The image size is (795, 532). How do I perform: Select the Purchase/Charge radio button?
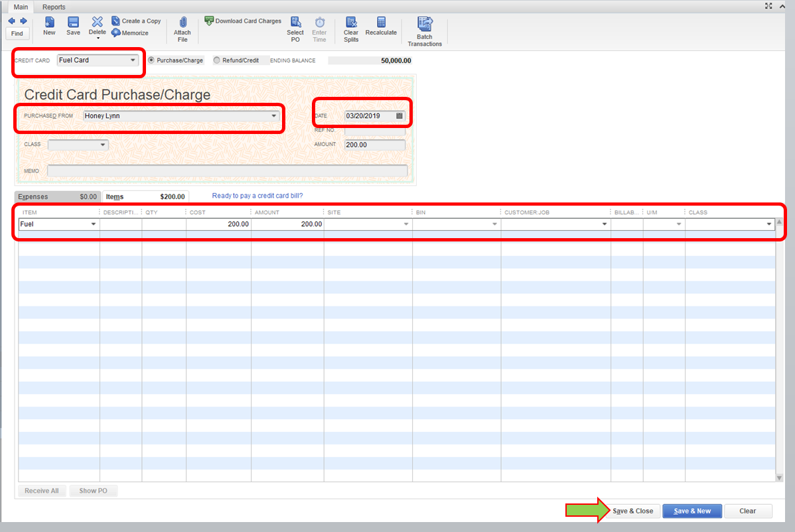(151, 60)
